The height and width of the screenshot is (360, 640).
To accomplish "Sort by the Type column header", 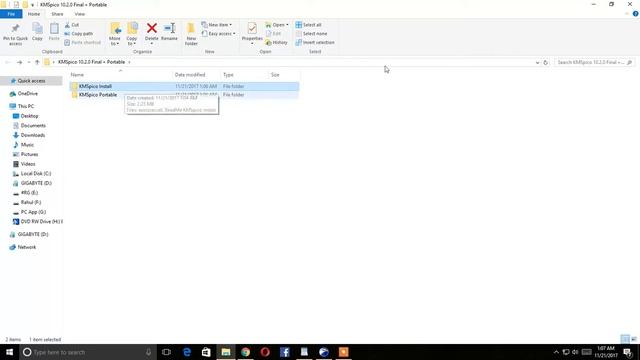I will (x=244, y=75).
